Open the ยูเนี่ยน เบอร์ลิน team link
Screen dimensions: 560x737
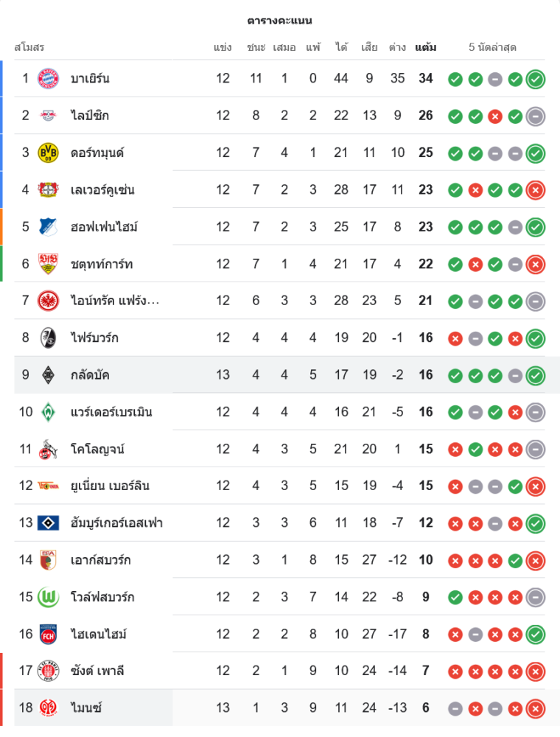(x=110, y=486)
